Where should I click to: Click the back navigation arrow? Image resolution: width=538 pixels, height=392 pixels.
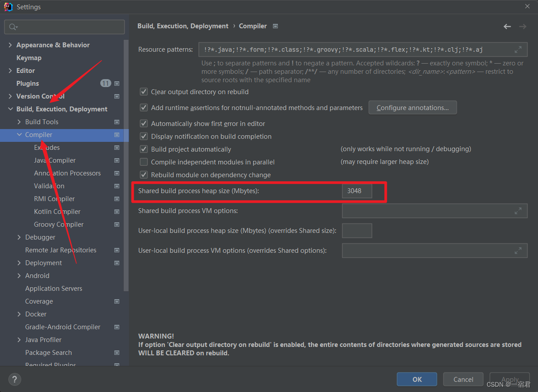[x=507, y=27]
